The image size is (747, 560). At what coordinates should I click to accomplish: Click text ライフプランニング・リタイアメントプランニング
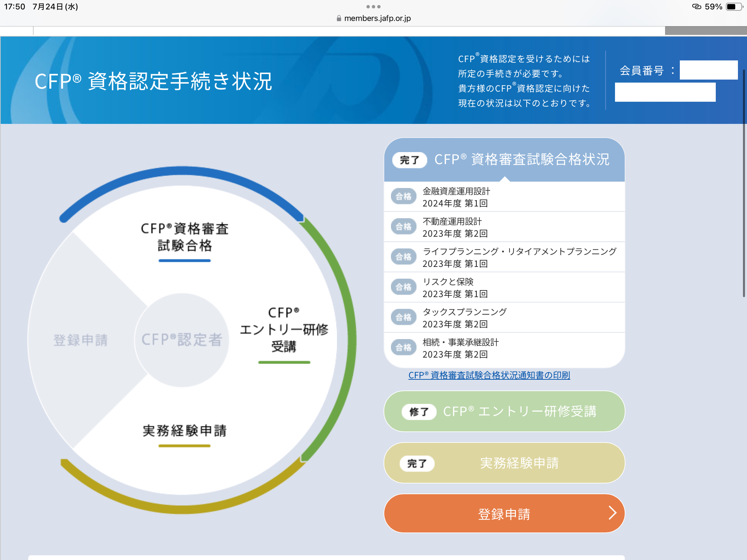(519, 251)
